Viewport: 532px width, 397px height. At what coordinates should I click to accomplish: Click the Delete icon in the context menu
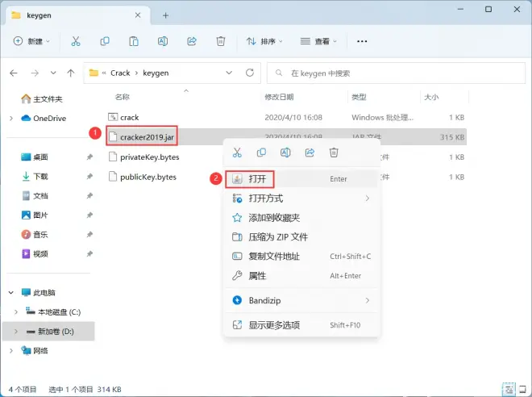click(x=334, y=153)
